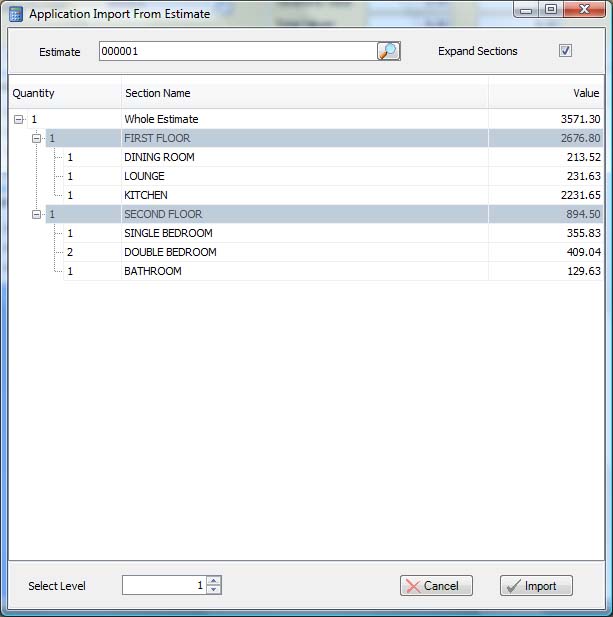
Task: Increase Select Level with up arrow
Action: point(213,580)
